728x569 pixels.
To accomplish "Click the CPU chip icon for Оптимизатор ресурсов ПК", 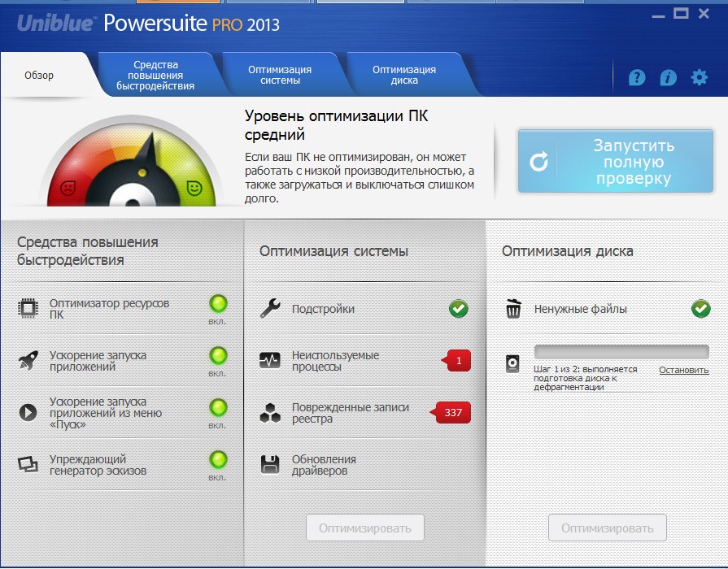I will pos(28,308).
